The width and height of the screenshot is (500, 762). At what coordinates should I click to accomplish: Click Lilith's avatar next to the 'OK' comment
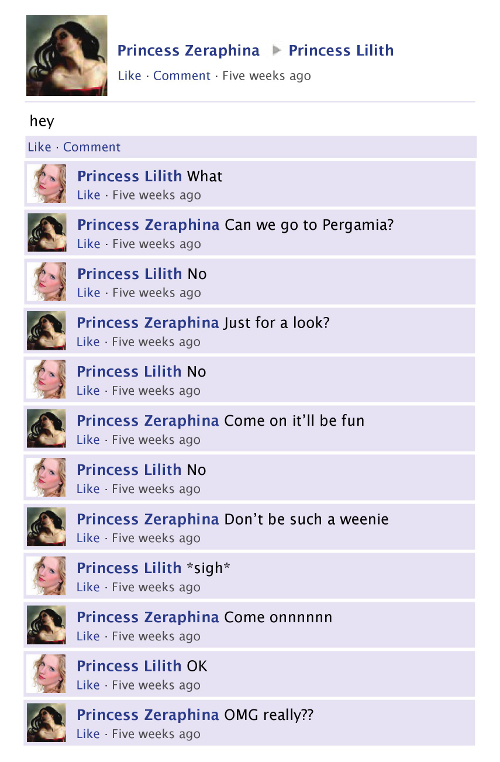[47, 673]
